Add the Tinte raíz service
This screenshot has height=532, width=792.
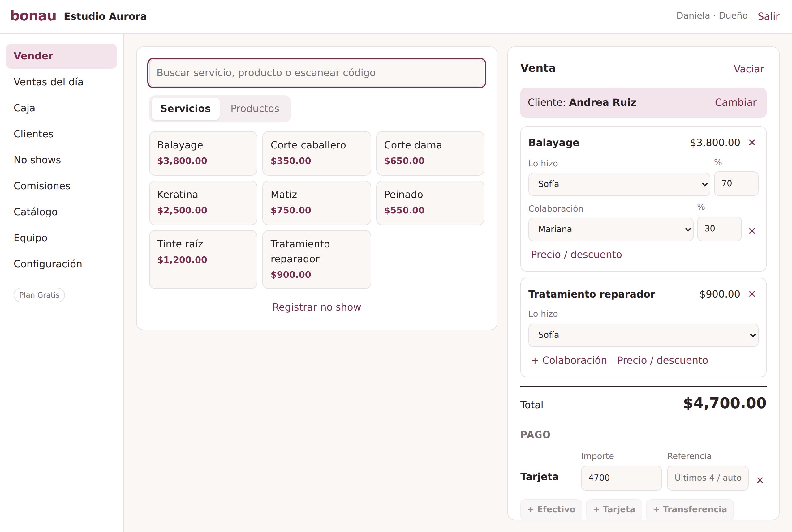click(203, 260)
